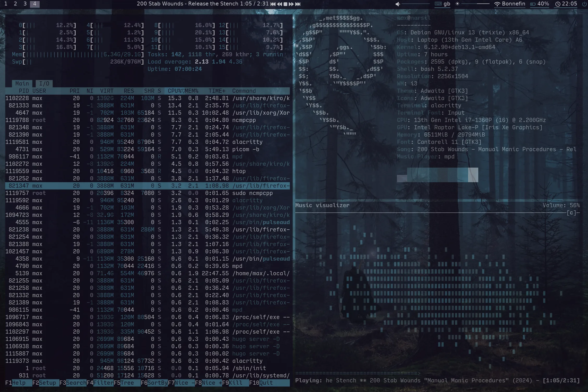Sort by MEM% column header
The width and height of the screenshot is (588, 392).
tap(192, 91)
